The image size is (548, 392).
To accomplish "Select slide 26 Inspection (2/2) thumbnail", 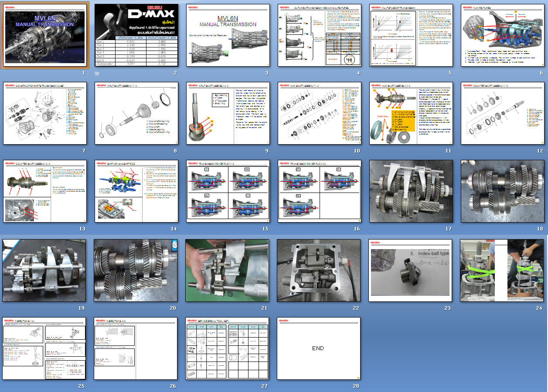I will point(136,348).
